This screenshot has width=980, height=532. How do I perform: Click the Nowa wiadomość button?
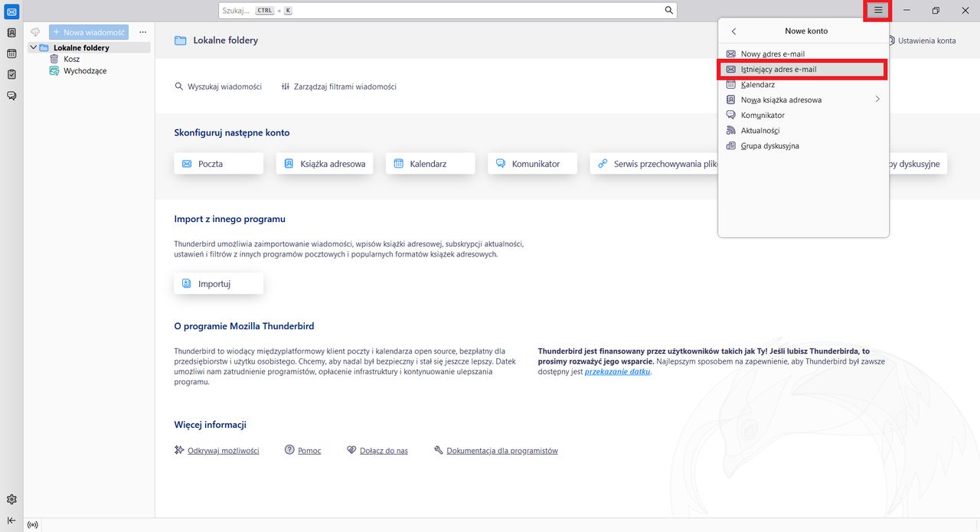click(89, 32)
